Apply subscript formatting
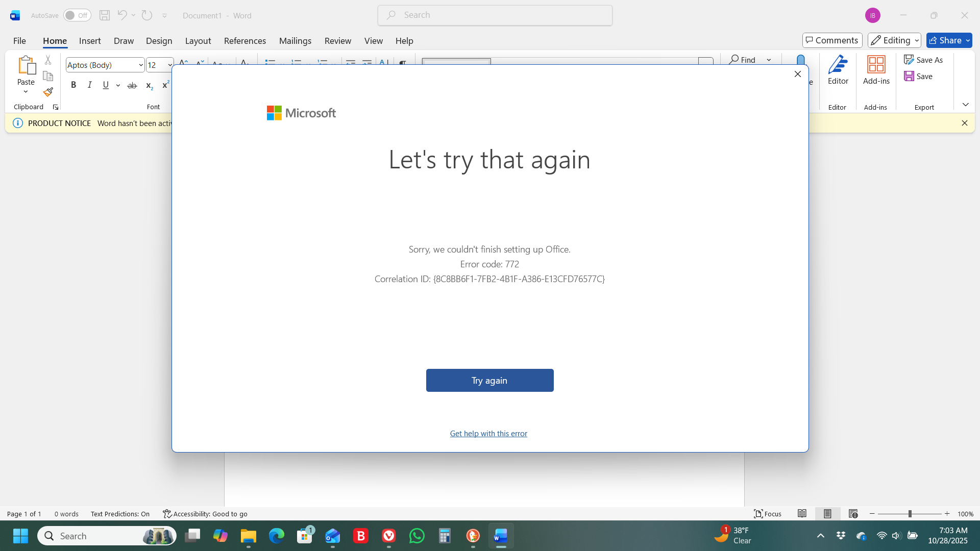This screenshot has width=980, height=551. click(x=149, y=85)
